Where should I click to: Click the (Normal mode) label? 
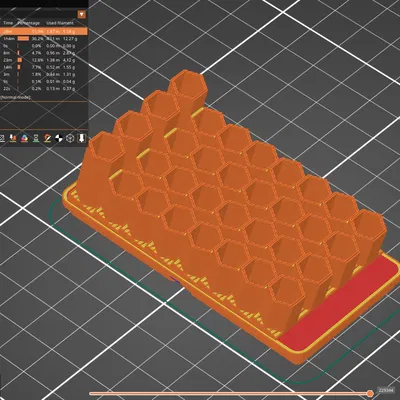click(x=15, y=97)
